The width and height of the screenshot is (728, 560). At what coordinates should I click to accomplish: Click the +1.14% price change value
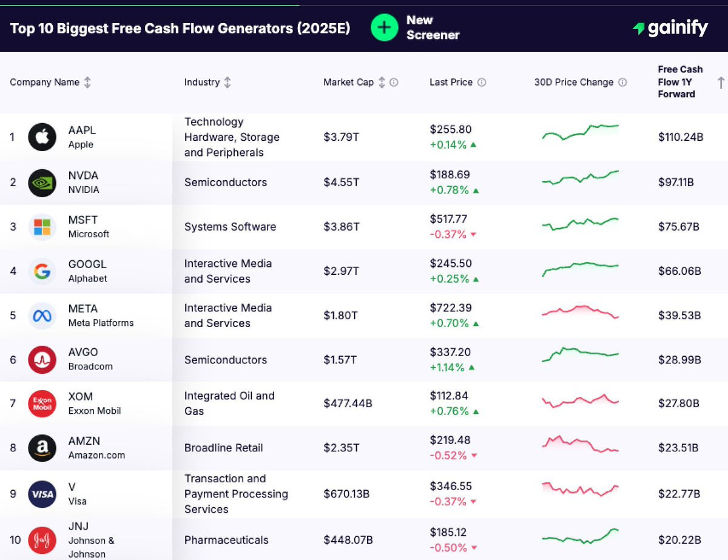pos(447,368)
